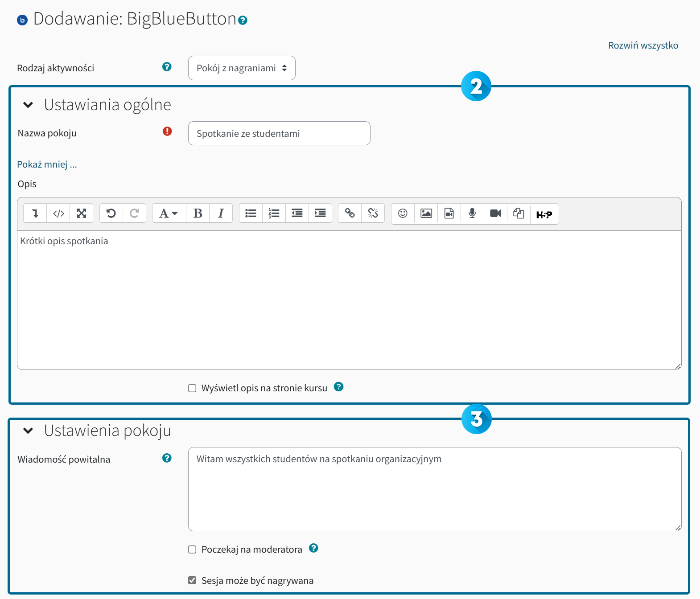Record video with the camera icon
This screenshot has height=599, width=700.
495,213
